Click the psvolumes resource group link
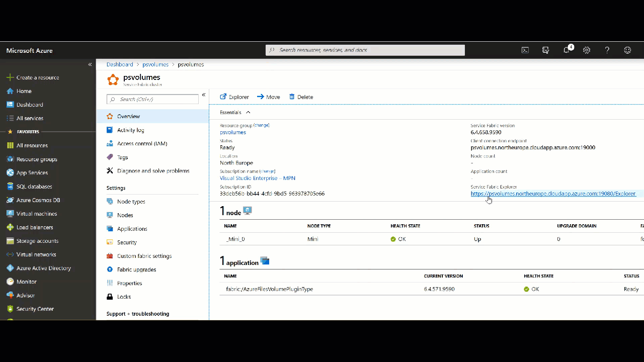This screenshot has height=362, width=644. tap(233, 132)
